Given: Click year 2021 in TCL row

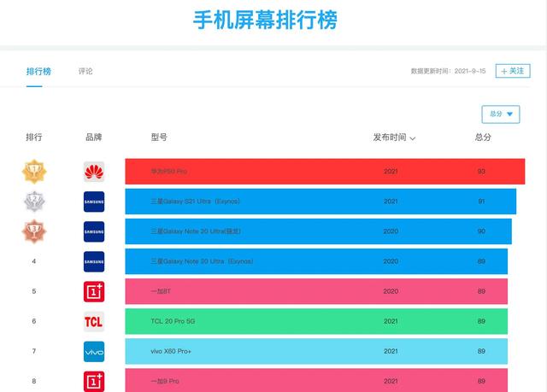Looking at the screenshot, I should [x=391, y=321].
